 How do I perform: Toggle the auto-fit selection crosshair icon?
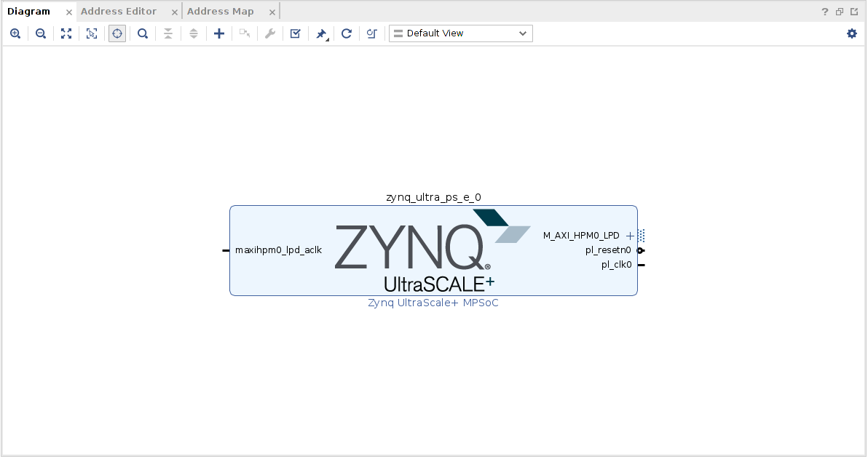click(117, 33)
